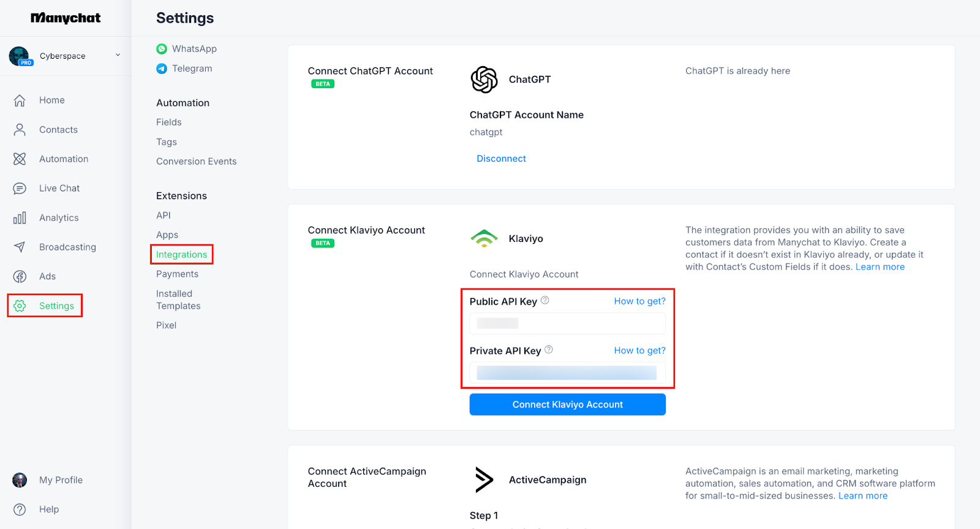Viewport: 980px width, 529px height.
Task: Open Apps under Extensions
Action: tap(167, 235)
